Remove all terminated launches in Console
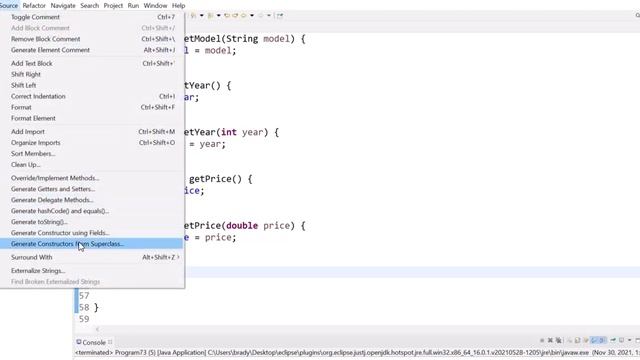 pyautogui.click(x=559, y=340)
